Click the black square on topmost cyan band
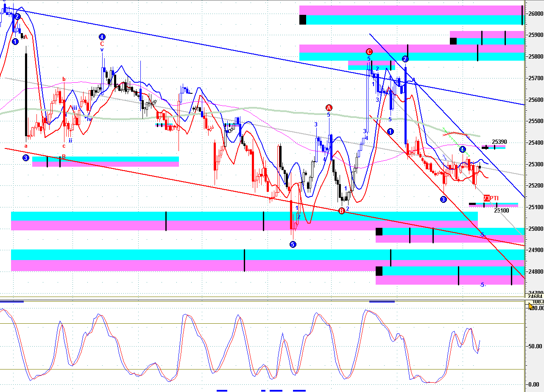The height and width of the screenshot is (392, 544). tap(303, 20)
